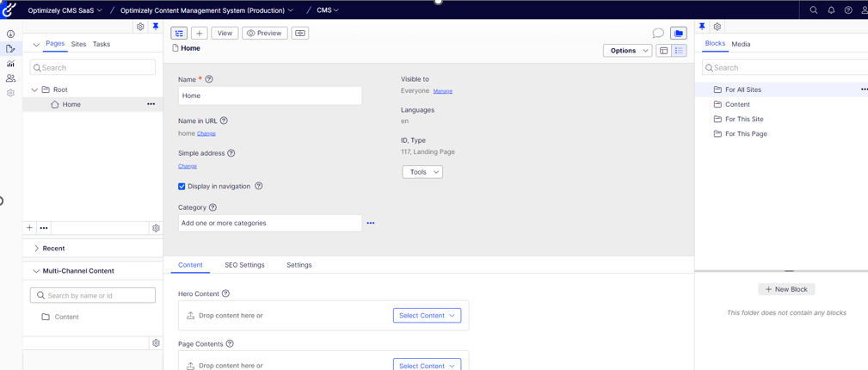Screen dimensions: 868x370
Task: Open the Tools dropdown
Action: (422, 172)
